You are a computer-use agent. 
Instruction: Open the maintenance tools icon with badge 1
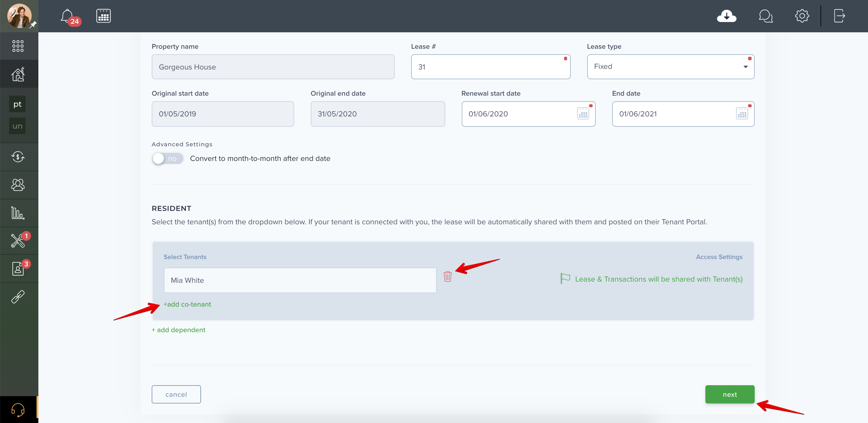tap(19, 241)
